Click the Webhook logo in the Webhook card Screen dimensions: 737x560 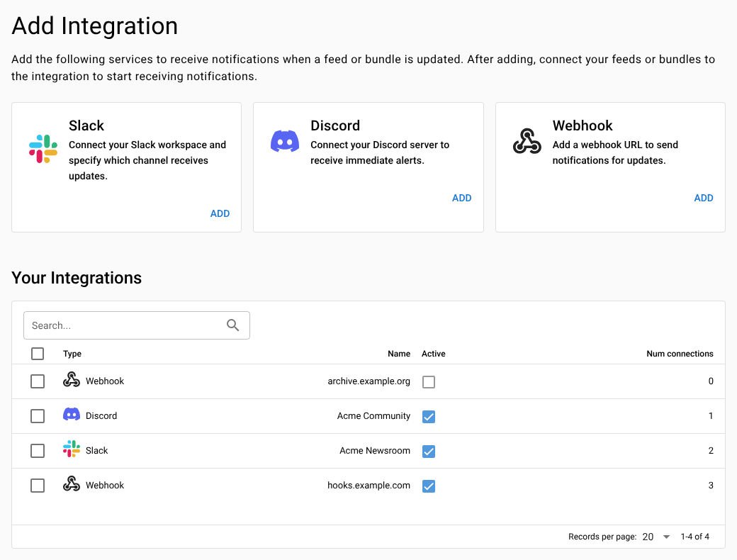tap(527, 141)
